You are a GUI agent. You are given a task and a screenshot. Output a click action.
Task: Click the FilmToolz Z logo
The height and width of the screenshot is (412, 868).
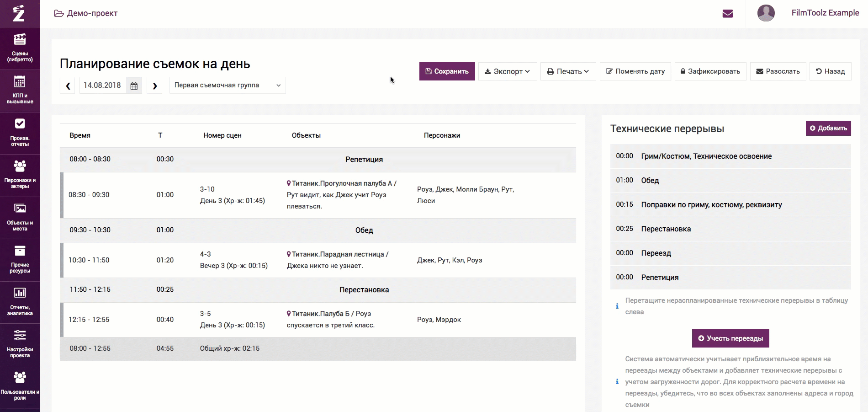click(19, 13)
